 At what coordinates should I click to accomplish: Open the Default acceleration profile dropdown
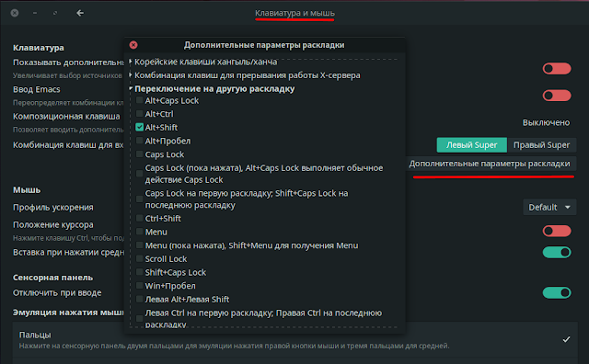point(549,207)
